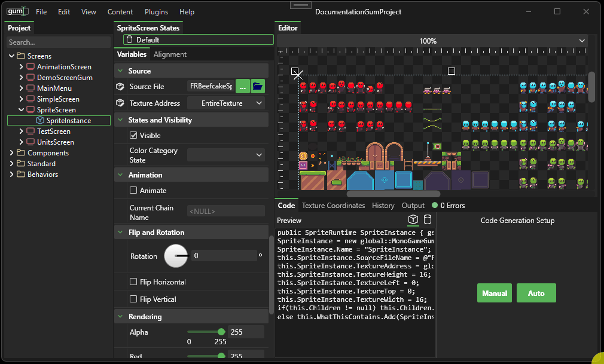This screenshot has height=364, width=604.
Task: Uncheck the Visible checkbox
Action: [x=134, y=136]
